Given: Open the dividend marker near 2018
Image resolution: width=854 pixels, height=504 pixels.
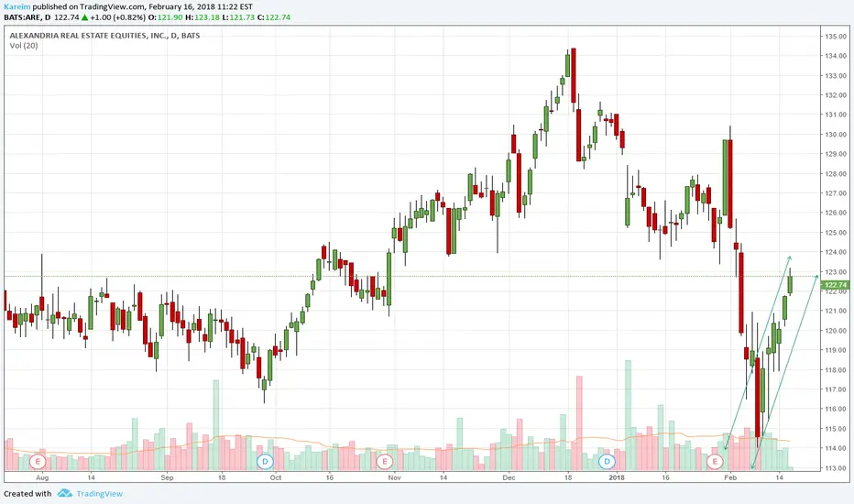Looking at the screenshot, I should click(607, 462).
